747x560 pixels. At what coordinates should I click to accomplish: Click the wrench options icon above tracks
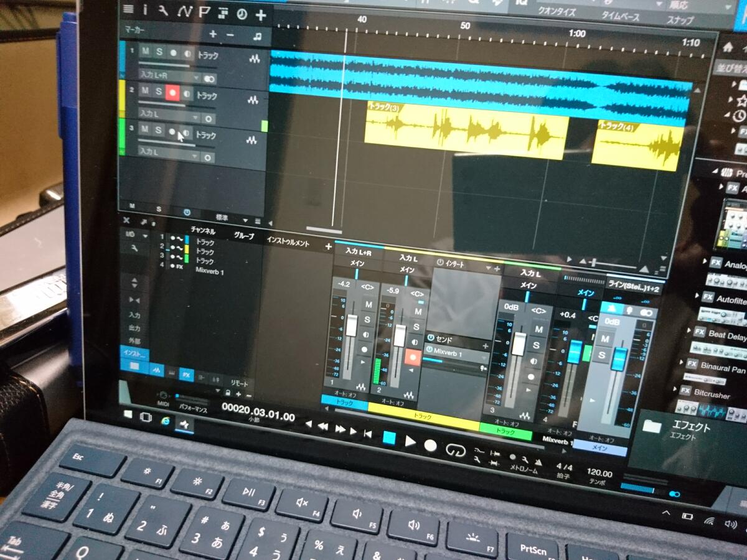pos(163,10)
